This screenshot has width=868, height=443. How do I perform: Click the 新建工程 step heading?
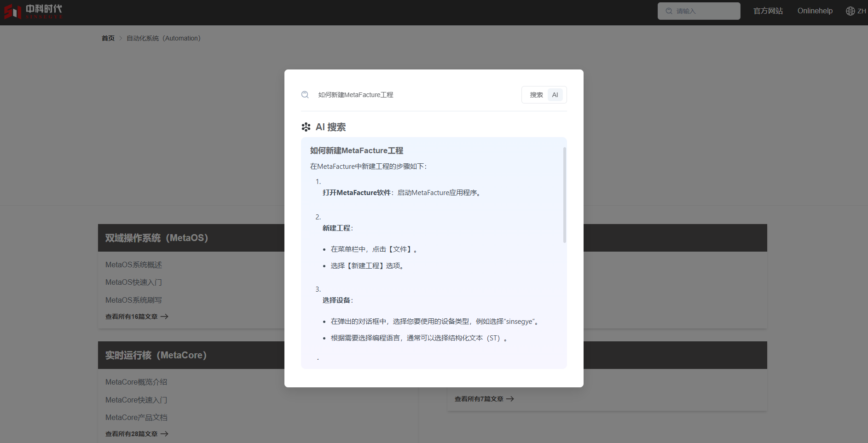pos(338,228)
